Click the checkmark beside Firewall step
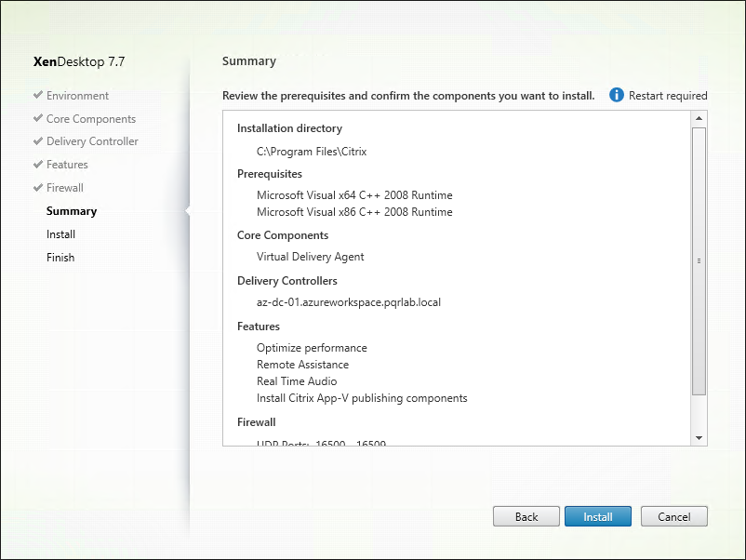This screenshot has height=560, width=746. click(x=38, y=188)
